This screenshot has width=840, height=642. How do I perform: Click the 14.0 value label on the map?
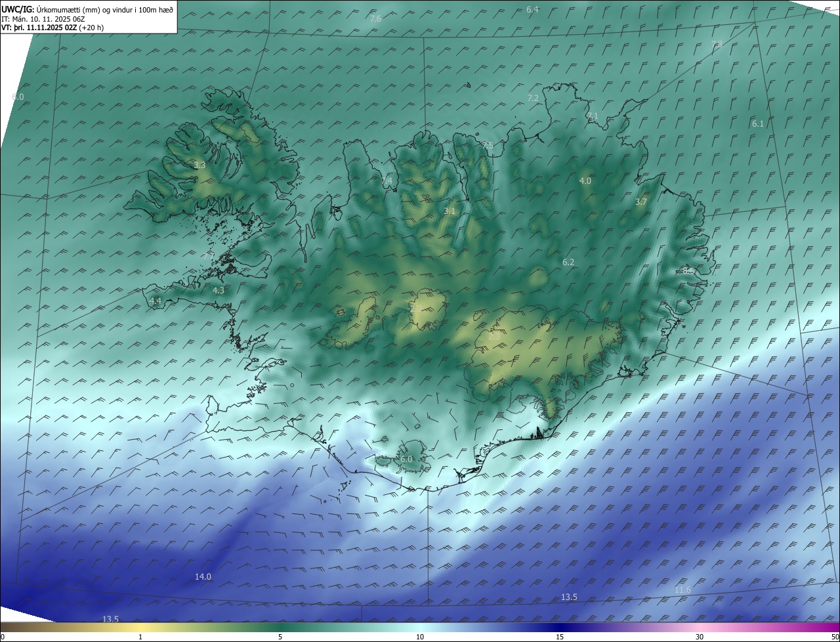coord(203,576)
